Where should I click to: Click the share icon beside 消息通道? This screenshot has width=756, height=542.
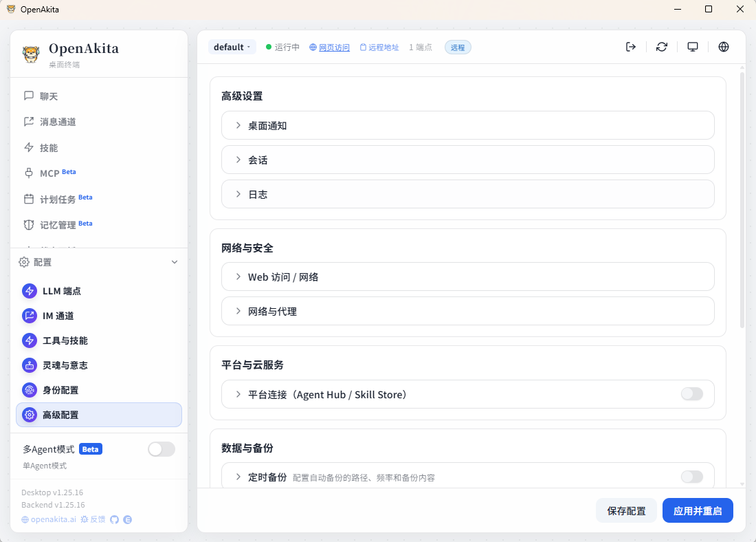[29, 122]
